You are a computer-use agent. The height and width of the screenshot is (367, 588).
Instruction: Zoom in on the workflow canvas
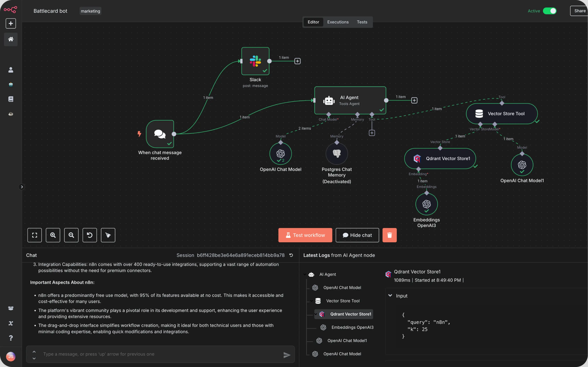pyautogui.click(x=53, y=235)
